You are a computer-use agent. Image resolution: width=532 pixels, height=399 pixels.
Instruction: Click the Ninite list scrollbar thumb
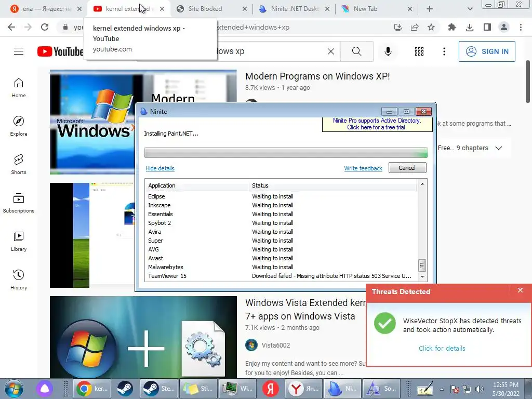point(422,265)
